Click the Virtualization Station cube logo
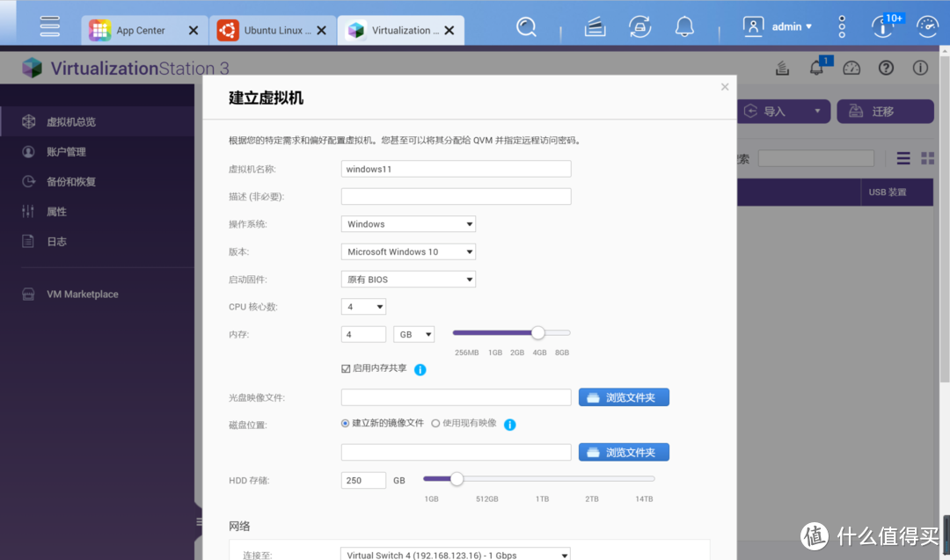 [33, 68]
